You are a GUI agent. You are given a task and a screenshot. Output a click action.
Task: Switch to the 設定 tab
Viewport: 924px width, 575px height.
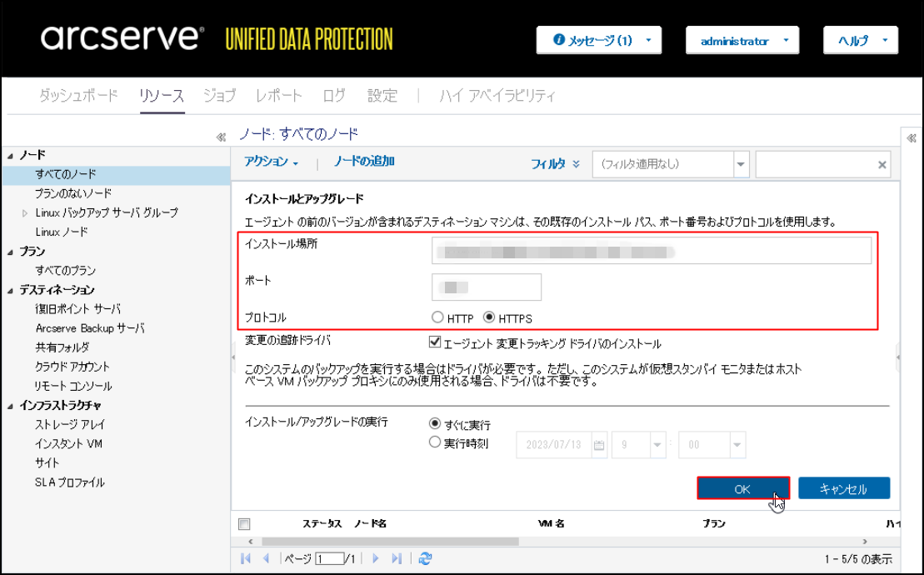382,96
